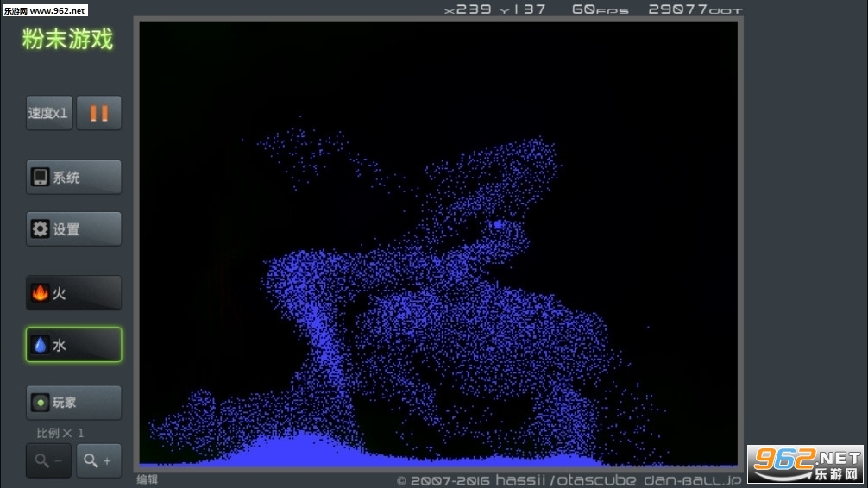Select the 火 fire element
Viewport: 868px width, 488px height.
73,292
